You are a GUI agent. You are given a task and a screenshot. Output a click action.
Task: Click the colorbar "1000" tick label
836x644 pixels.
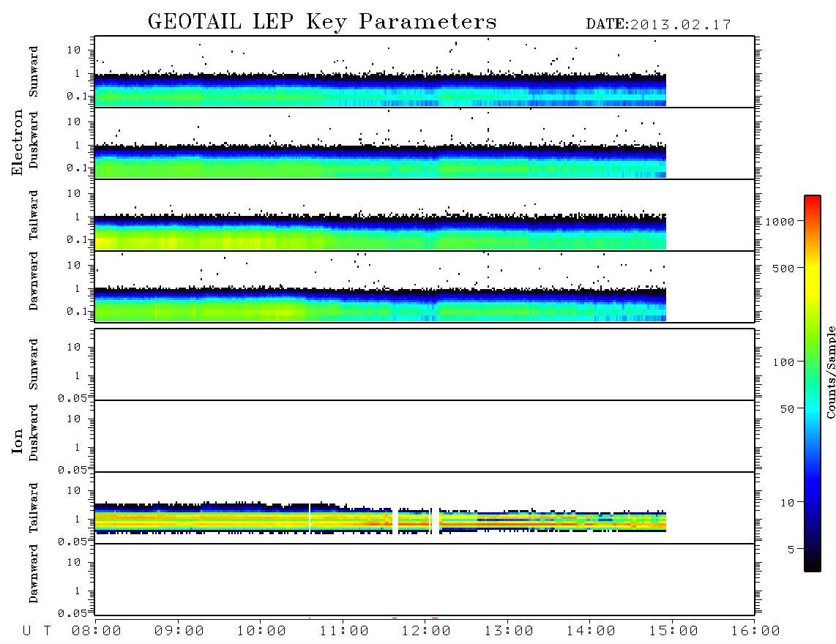point(780,222)
